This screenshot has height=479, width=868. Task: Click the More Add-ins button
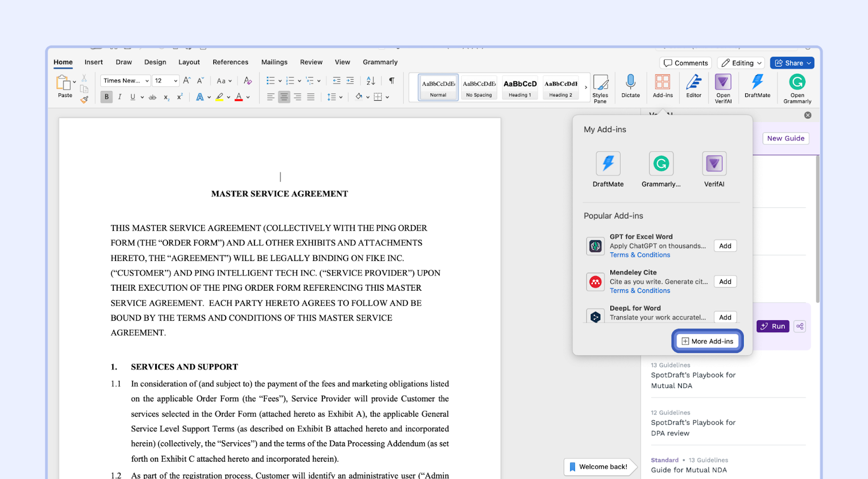point(707,341)
